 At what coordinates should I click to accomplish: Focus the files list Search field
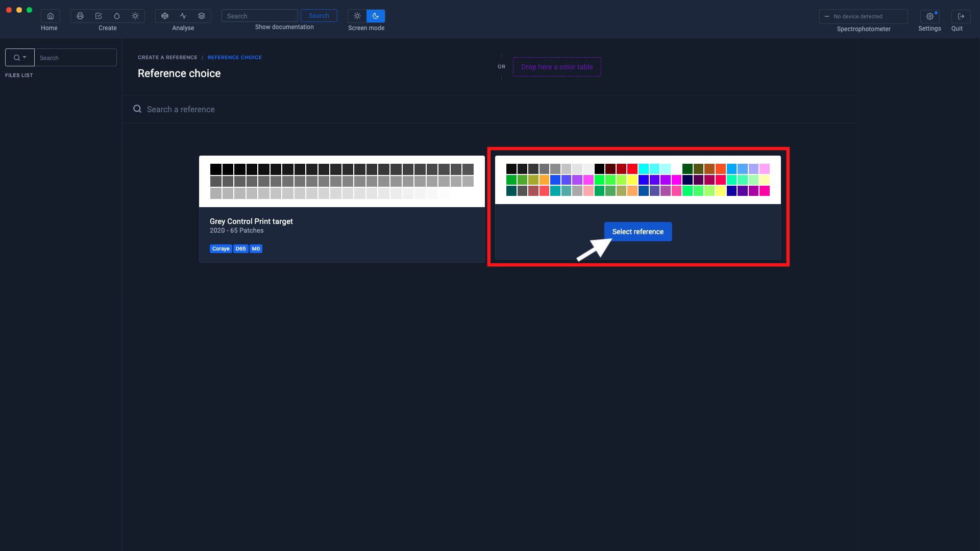76,58
